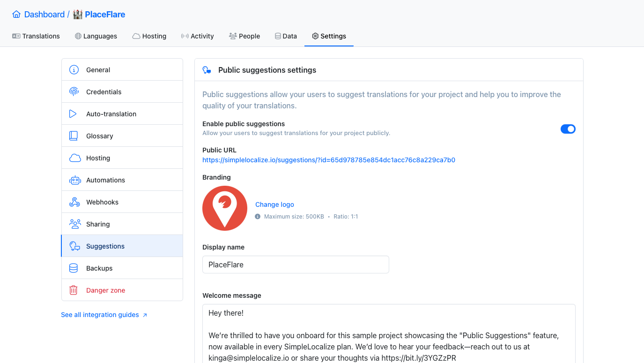Click the home icon beside Dashboard
This screenshot has width=644, height=363.
(16, 15)
